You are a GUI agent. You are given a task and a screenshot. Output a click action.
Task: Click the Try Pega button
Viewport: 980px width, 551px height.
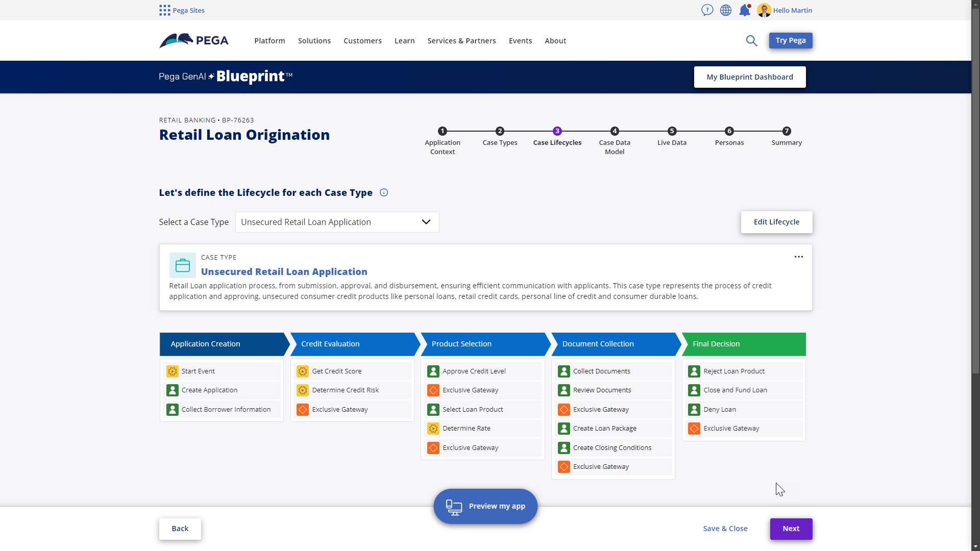point(791,40)
